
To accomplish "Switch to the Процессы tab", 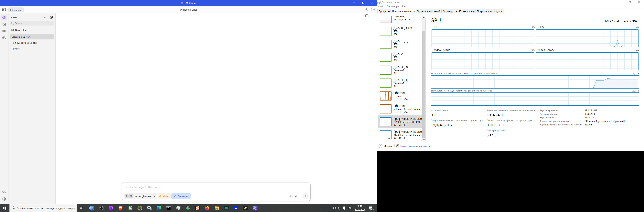I will pos(384,11).
